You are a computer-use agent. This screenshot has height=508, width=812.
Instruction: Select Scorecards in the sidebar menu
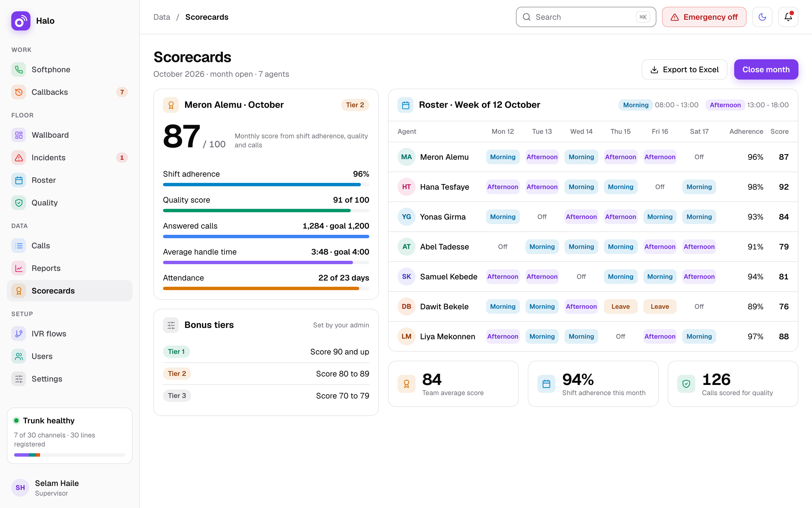click(x=69, y=291)
